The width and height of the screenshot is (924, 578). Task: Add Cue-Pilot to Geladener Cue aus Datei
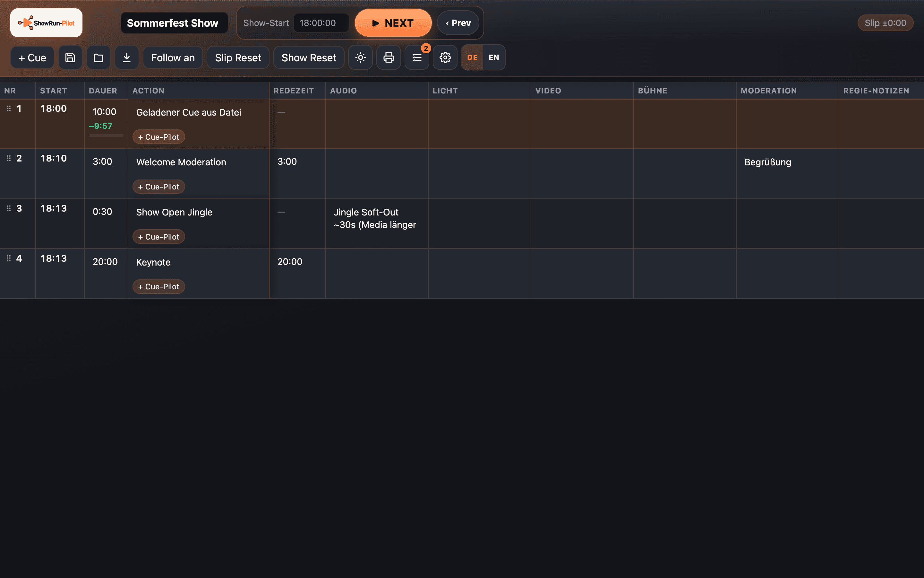(x=159, y=137)
